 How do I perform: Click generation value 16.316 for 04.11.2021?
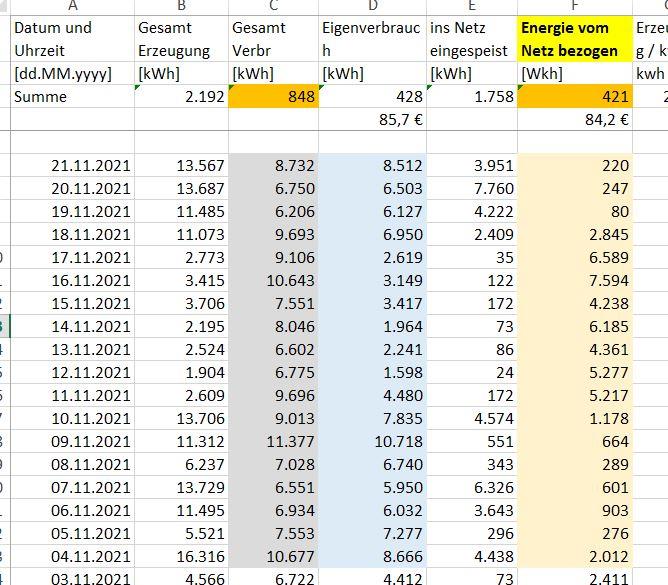[x=181, y=556]
